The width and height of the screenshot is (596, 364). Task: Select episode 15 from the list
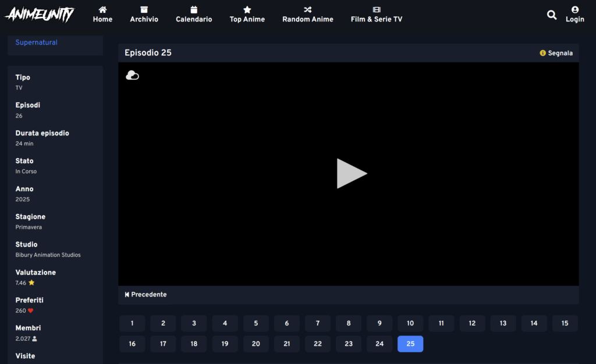(565, 323)
